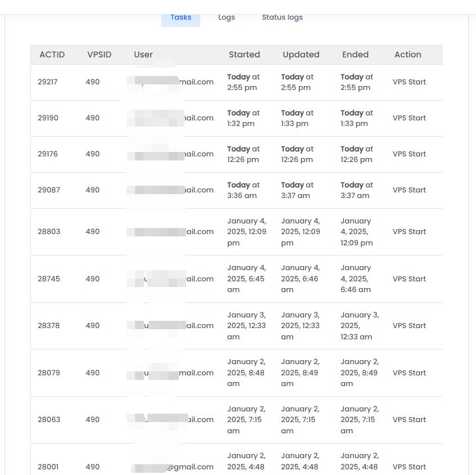
Task: Click the Started time for task 29176
Action: [x=244, y=154]
